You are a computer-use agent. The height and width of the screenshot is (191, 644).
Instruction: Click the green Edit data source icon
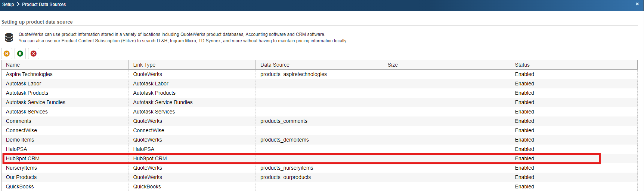tap(20, 54)
